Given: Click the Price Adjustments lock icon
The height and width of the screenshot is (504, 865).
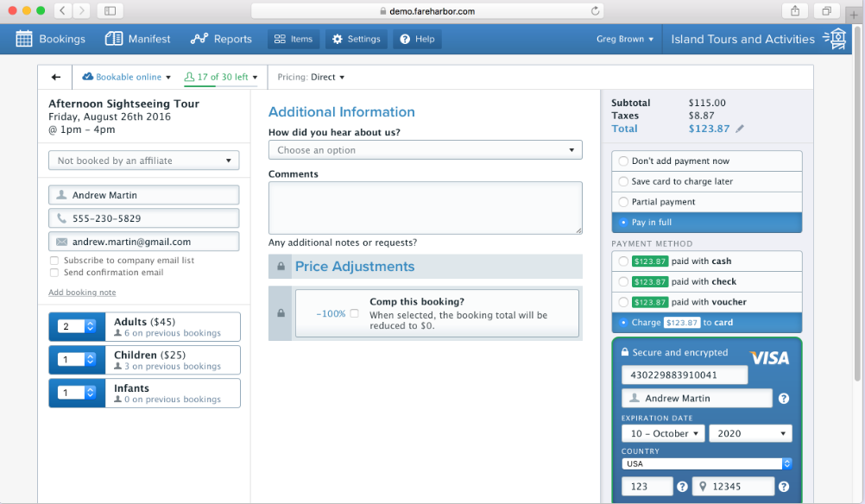Looking at the screenshot, I should tap(281, 267).
